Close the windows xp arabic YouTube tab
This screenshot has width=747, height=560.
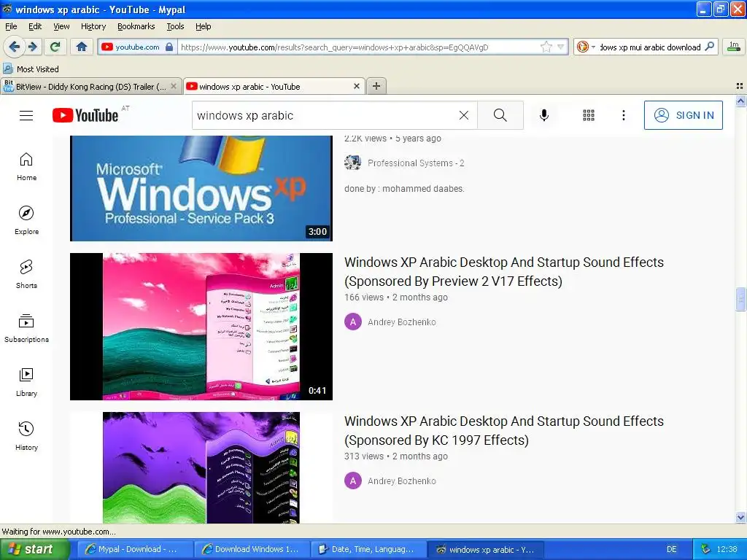(356, 86)
